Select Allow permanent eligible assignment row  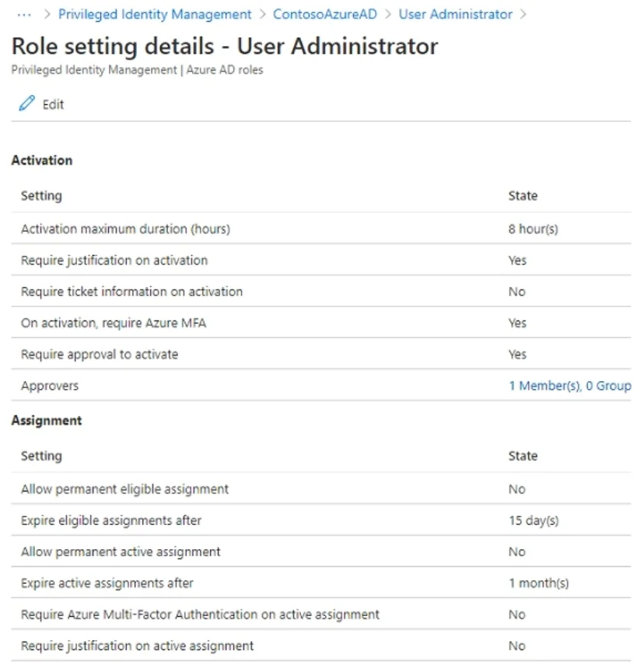point(321,488)
